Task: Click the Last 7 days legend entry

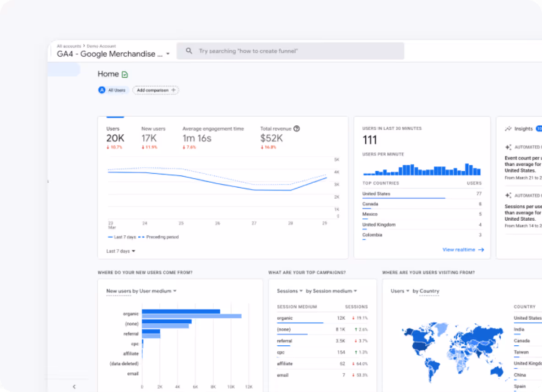Action: 122,237
